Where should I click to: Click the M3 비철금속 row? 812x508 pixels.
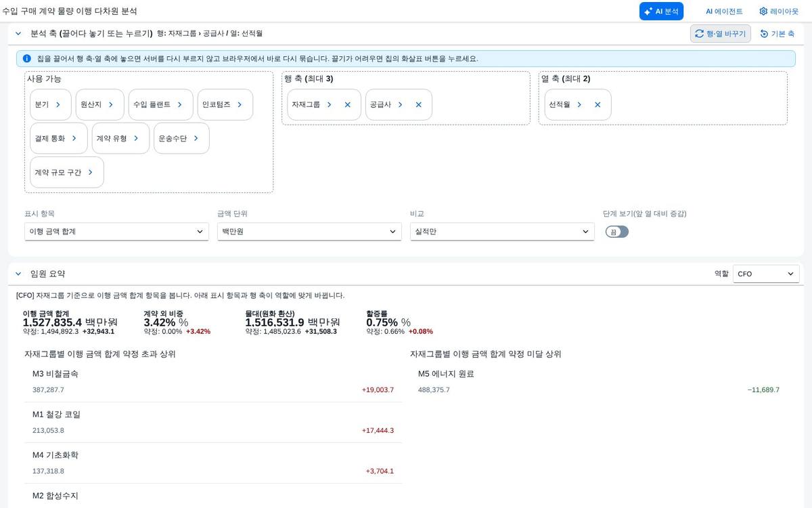(x=213, y=382)
